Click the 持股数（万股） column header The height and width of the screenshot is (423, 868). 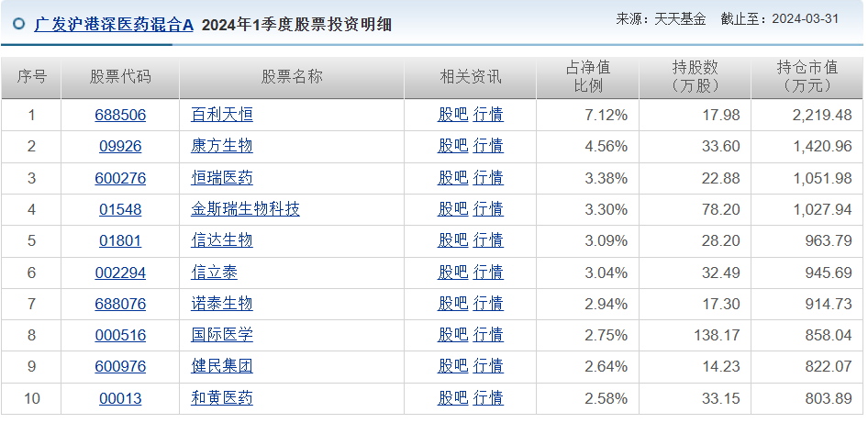tap(696, 77)
